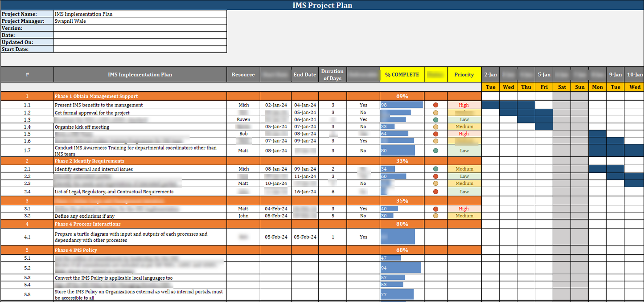Click the red status indicator on row 3.1

(435, 208)
